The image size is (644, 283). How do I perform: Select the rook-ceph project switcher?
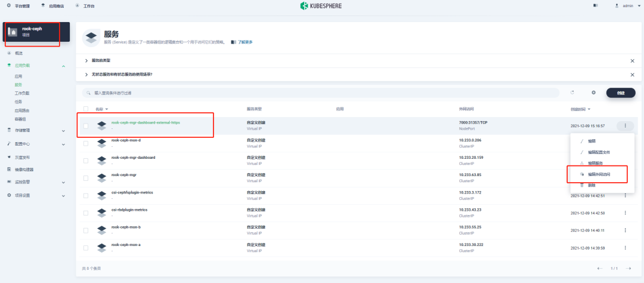38,32
